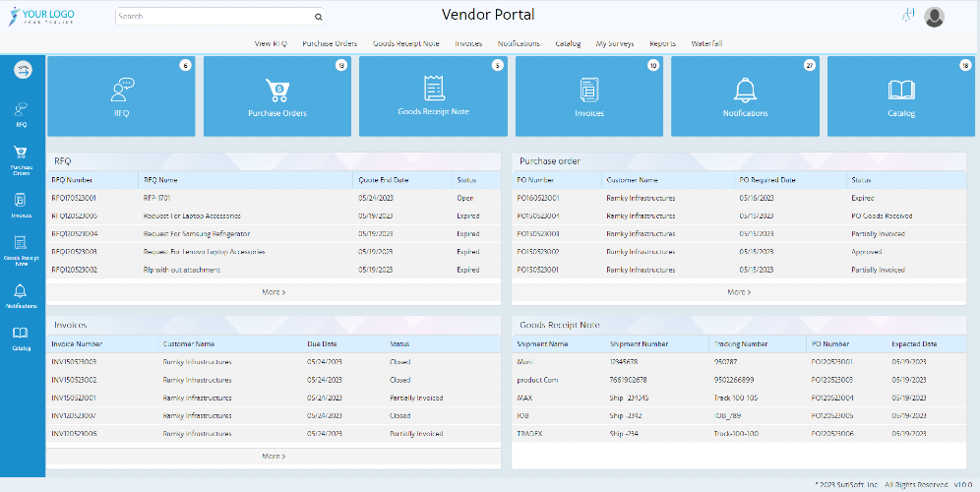The width and height of the screenshot is (980, 492).
Task: Click the Catalog book dashboard tile
Action: 900,96
